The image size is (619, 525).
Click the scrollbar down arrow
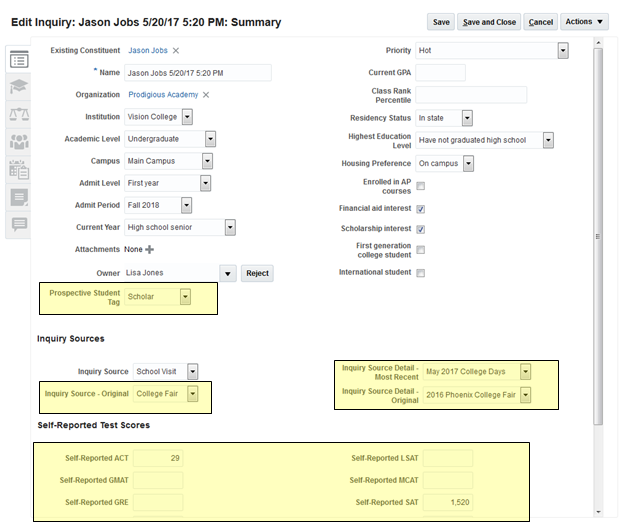(598, 512)
